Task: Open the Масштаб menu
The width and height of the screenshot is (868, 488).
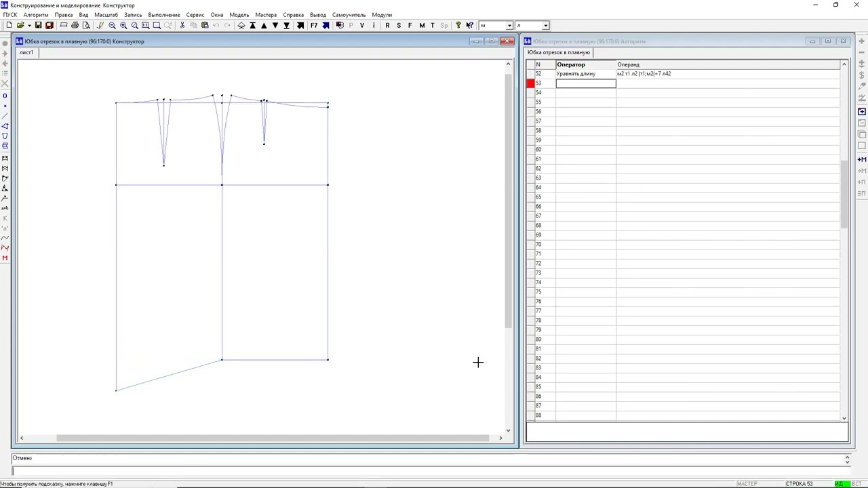Action: [106, 15]
